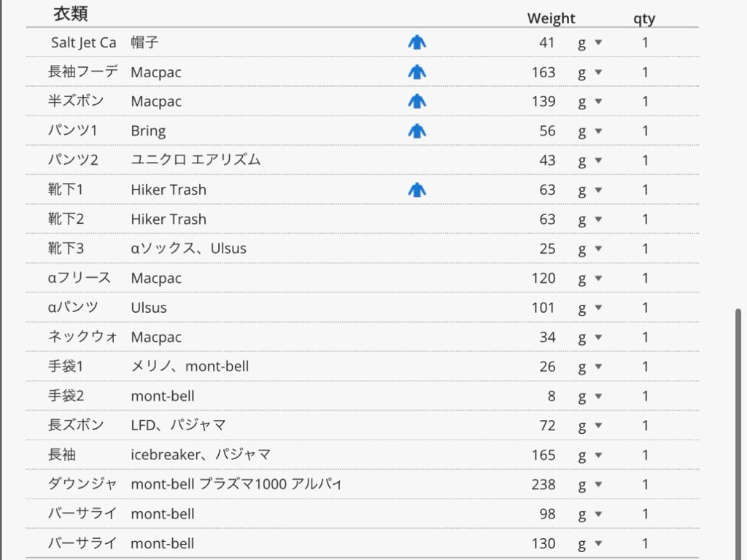The image size is (747, 560).
Task: Open unit dropdown for 靴下3 25 g row
Action: pos(589,249)
